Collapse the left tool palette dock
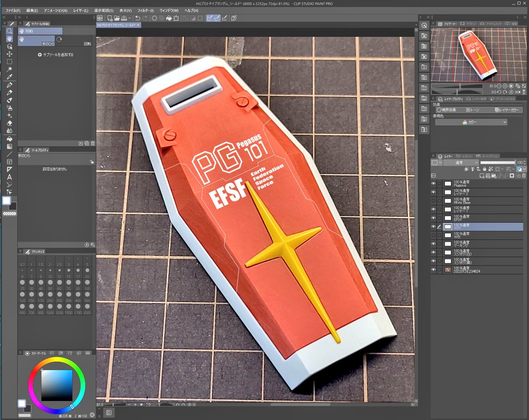The width and height of the screenshot is (529, 420). pyautogui.click(x=4, y=17)
